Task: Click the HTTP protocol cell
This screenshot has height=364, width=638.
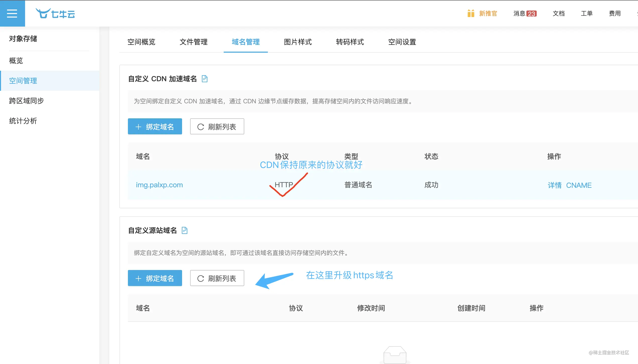Action: coord(284,185)
